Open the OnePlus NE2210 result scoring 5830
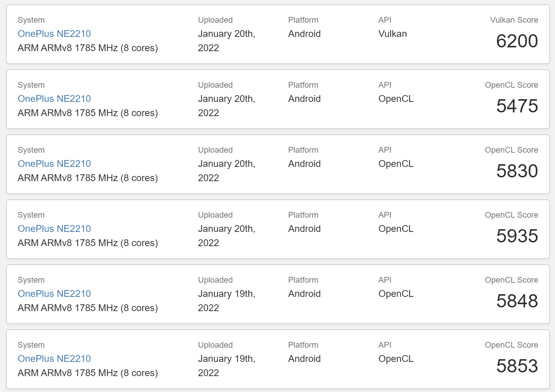This screenshot has height=392, width=555. click(54, 164)
